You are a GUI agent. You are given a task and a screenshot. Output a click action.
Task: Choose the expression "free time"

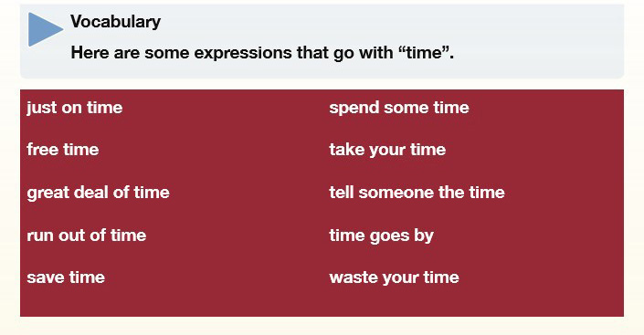pos(63,150)
